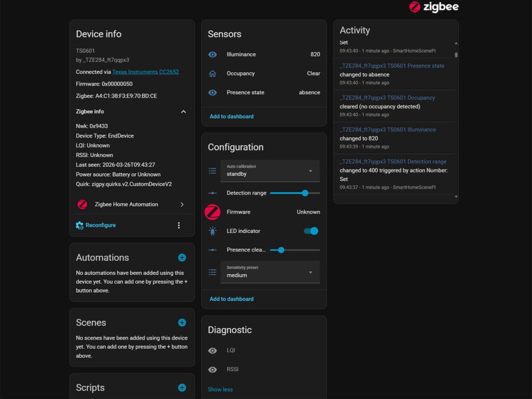Screen dimensions: 532x399
Task: Open the Sensitivity preset dropdown
Action: [270, 272]
